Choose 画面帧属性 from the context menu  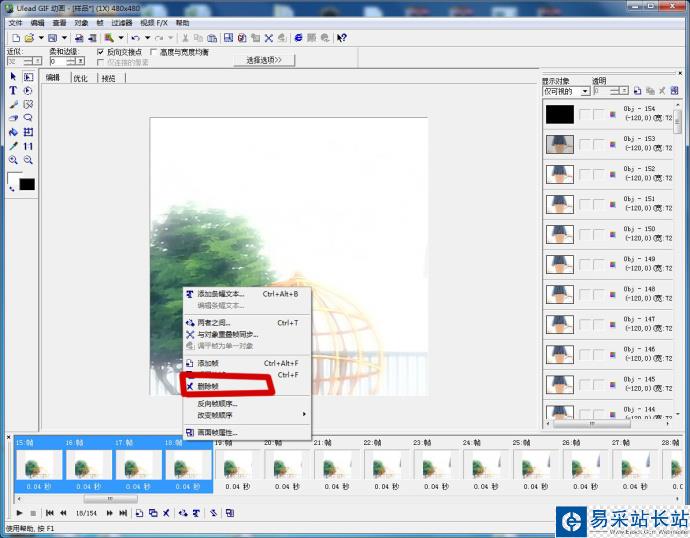247,433
